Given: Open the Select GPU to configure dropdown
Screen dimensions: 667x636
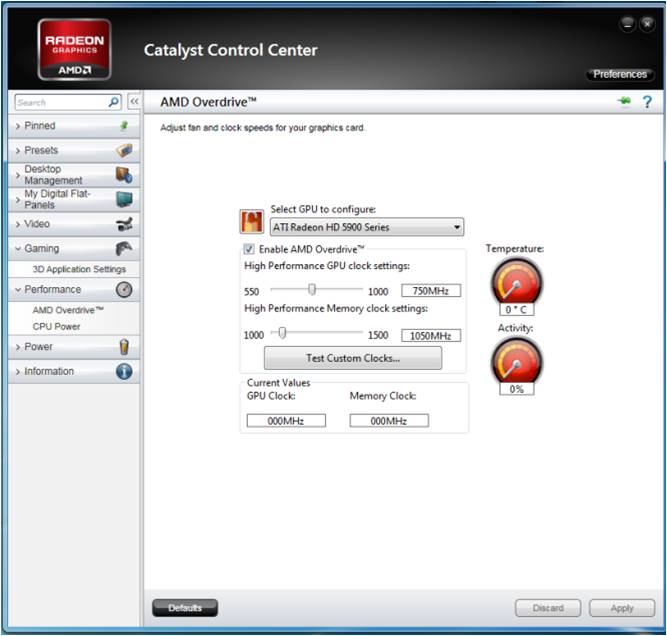Looking at the screenshot, I should pyautogui.click(x=367, y=227).
